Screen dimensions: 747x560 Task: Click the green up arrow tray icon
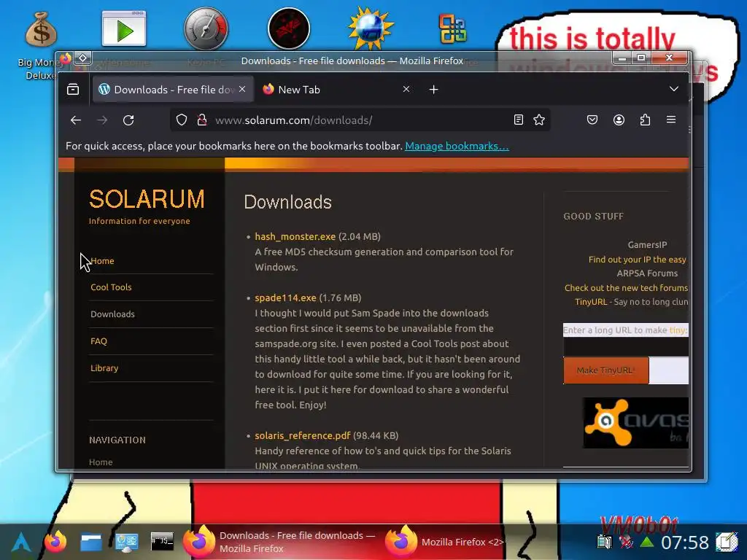[x=647, y=542]
